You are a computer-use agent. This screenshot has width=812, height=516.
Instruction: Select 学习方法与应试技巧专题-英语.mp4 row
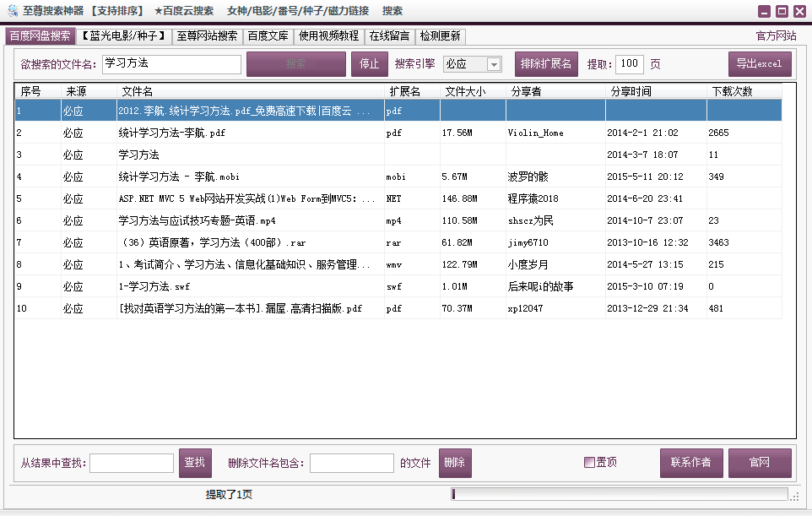click(x=398, y=220)
